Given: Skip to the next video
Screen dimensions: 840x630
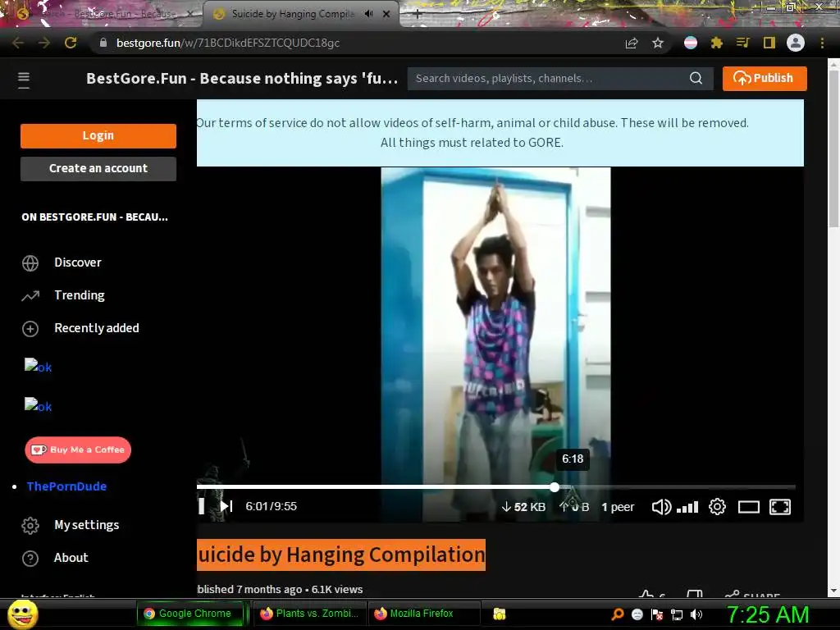Looking at the screenshot, I should [x=226, y=506].
